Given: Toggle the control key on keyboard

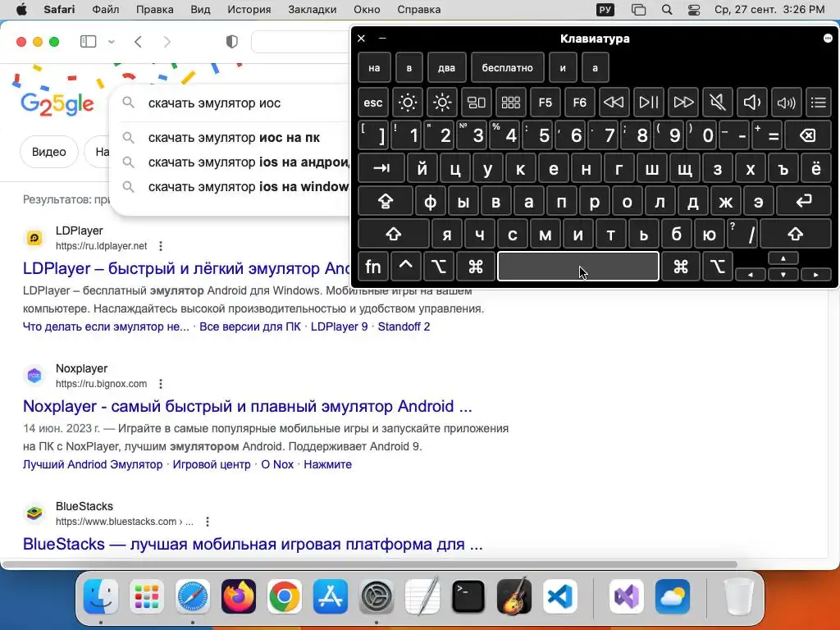Looking at the screenshot, I should click(x=405, y=267).
